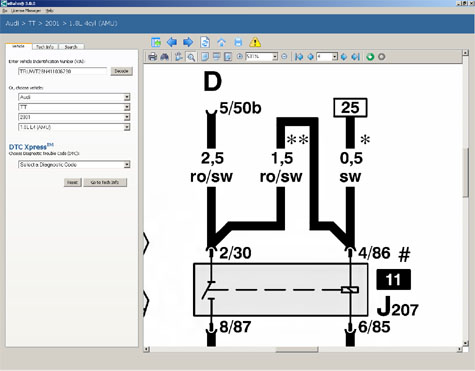Viewport: 475px width, 371px height.
Task: Click the fit page view icon
Action: pos(228,57)
